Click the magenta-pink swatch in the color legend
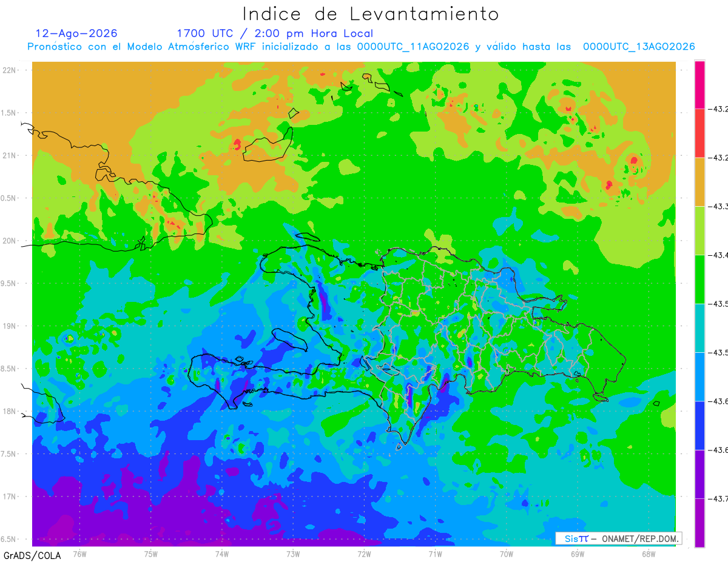 pos(699,85)
